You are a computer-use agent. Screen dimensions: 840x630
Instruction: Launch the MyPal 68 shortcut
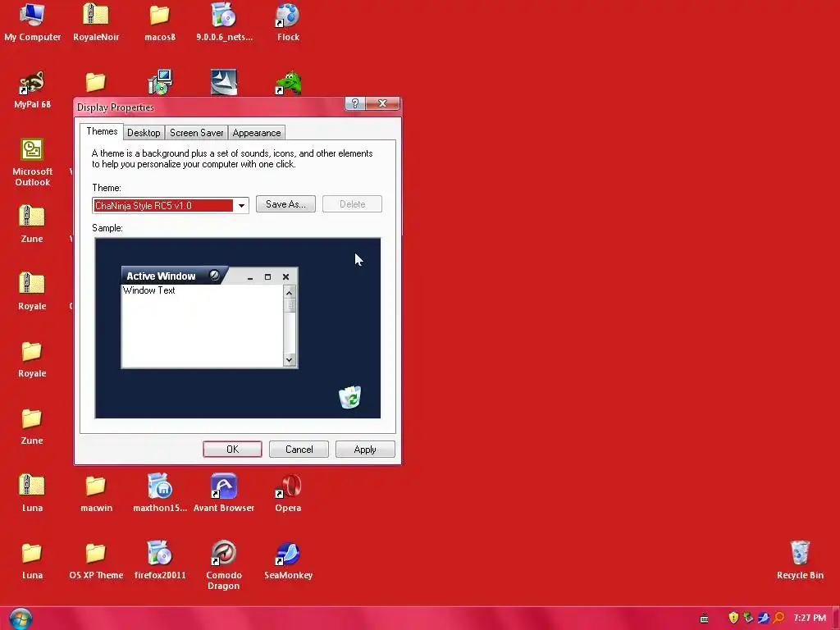click(32, 89)
